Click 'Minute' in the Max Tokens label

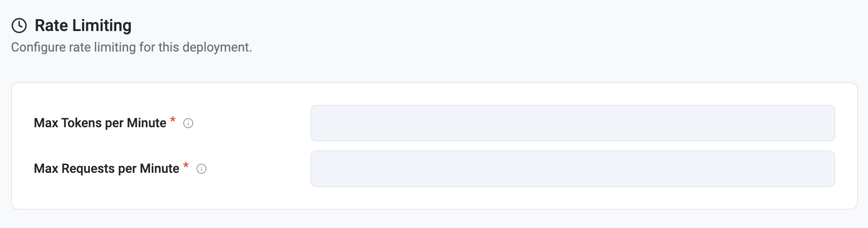point(146,123)
